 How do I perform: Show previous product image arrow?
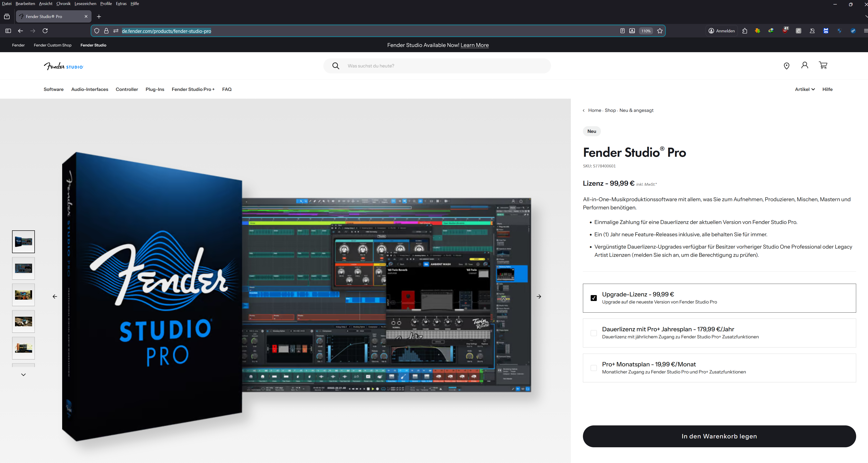(55, 296)
